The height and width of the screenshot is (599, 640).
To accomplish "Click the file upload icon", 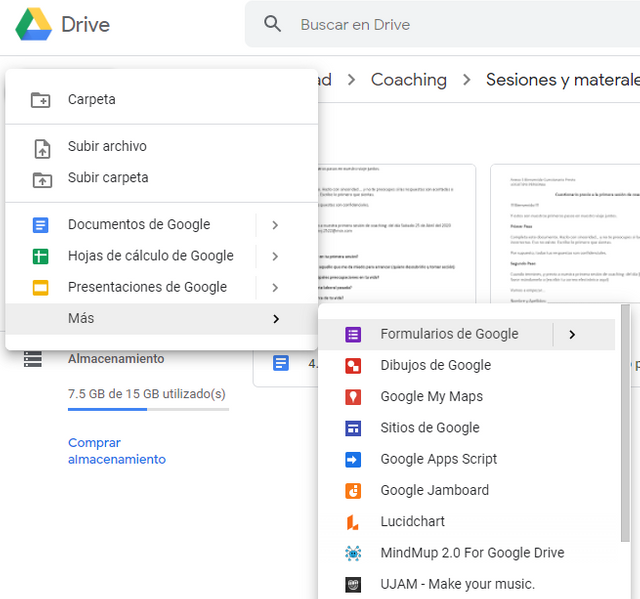I will (42, 148).
